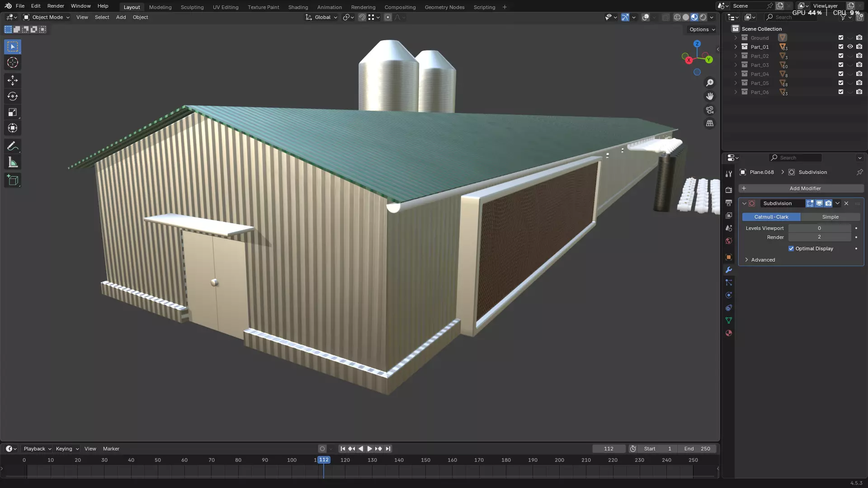Open the viewport Add menu
The width and height of the screenshot is (868, 488).
tap(121, 17)
